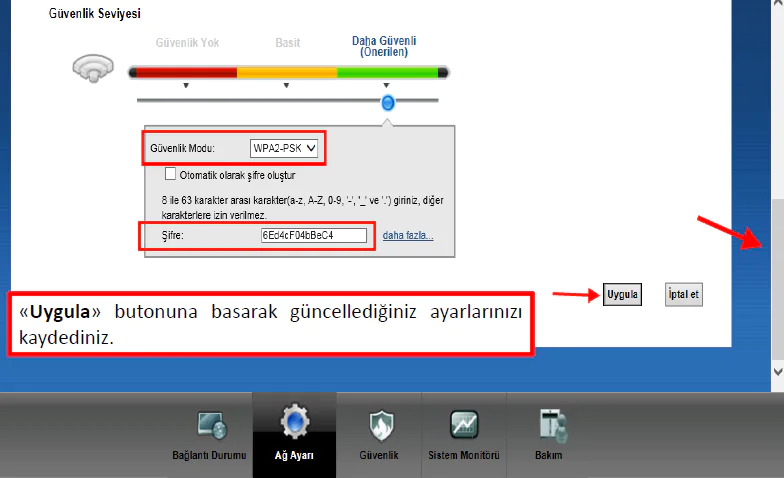Select the Daha Güvenli (Önerilen) level label
This screenshot has height=478, width=784.
click(384, 46)
